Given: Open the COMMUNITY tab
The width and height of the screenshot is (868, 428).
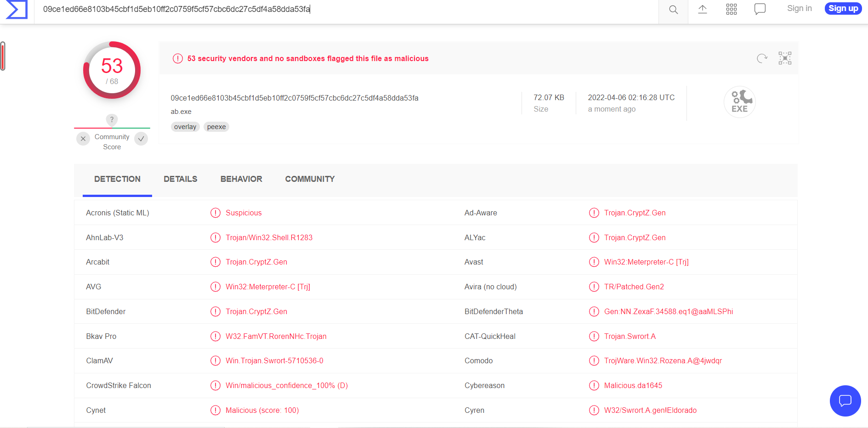Looking at the screenshot, I should (310, 179).
